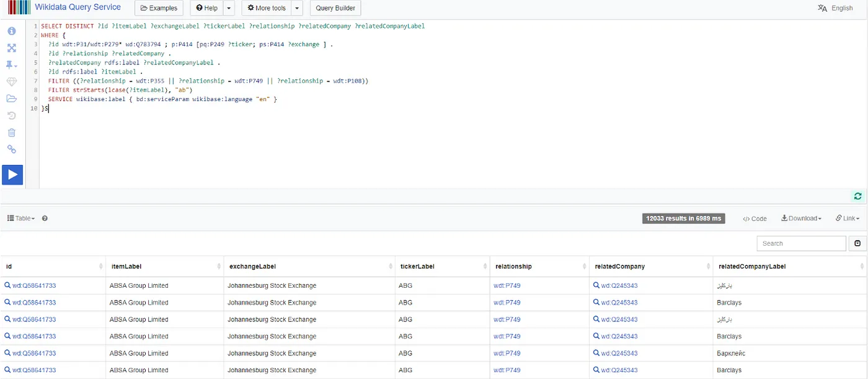The height and width of the screenshot is (379, 868).
Task: Run the SPARQL query with play button
Action: 12,175
